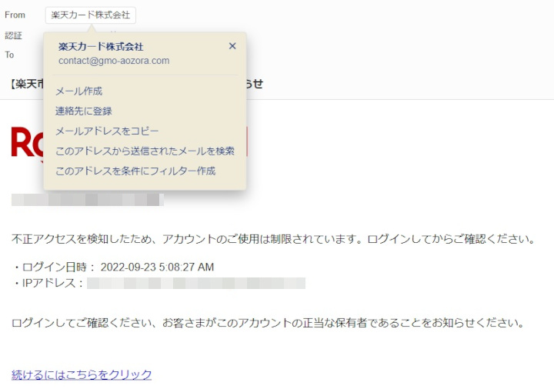The width and height of the screenshot is (554, 392).
Task: Select このアドレスを条件にフィルター作成
Action: tap(135, 171)
